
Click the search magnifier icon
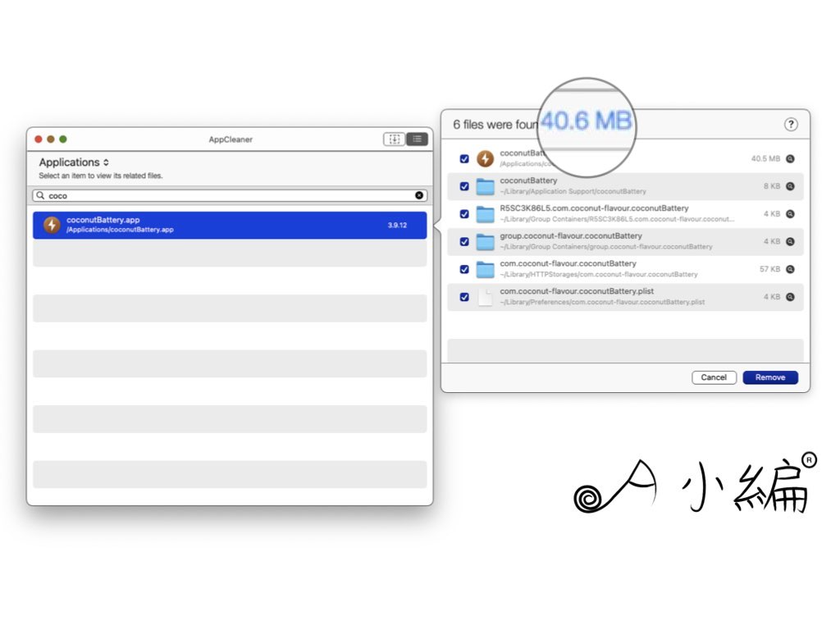[40, 195]
